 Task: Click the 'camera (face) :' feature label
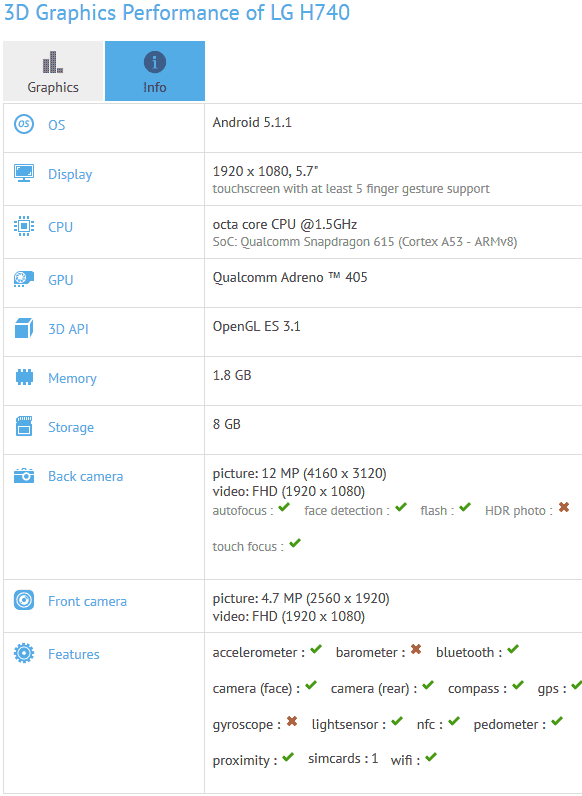pyautogui.click(x=256, y=689)
